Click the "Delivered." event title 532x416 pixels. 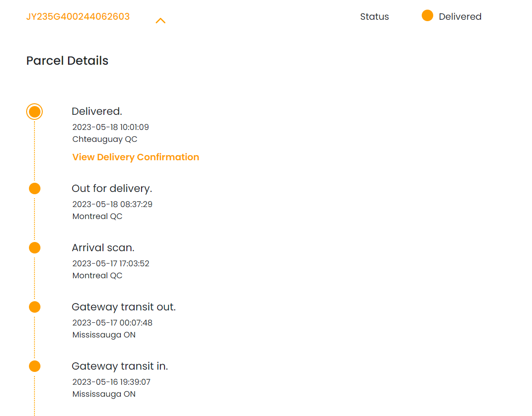click(x=97, y=112)
